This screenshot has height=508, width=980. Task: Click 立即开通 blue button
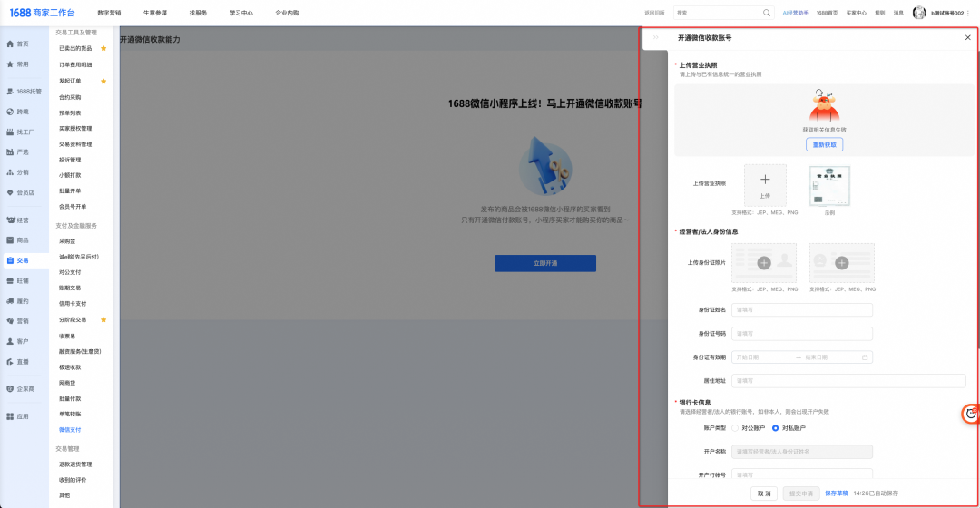tap(545, 263)
